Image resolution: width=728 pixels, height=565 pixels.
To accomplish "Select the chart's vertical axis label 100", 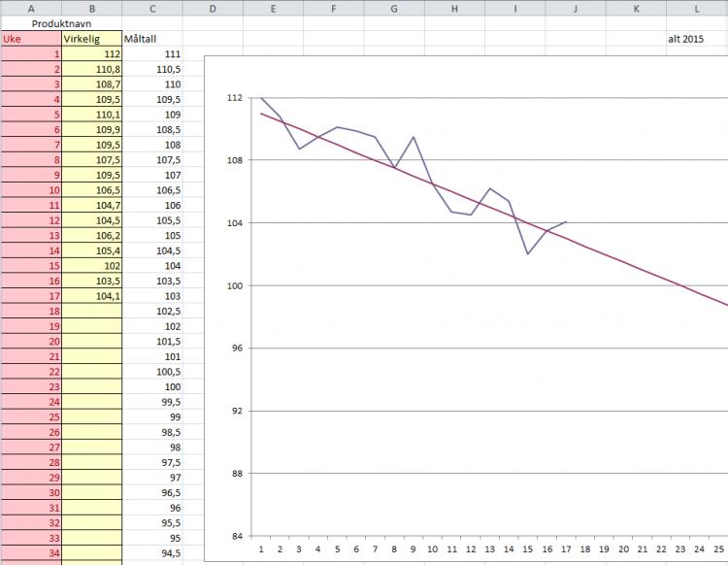I will pyautogui.click(x=235, y=286).
